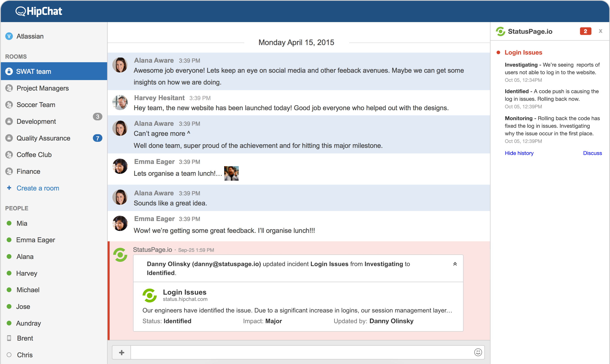Screen dimensions: 610x364
Task: Click the red badge showing 2 incidents
Action: [585, 31]
